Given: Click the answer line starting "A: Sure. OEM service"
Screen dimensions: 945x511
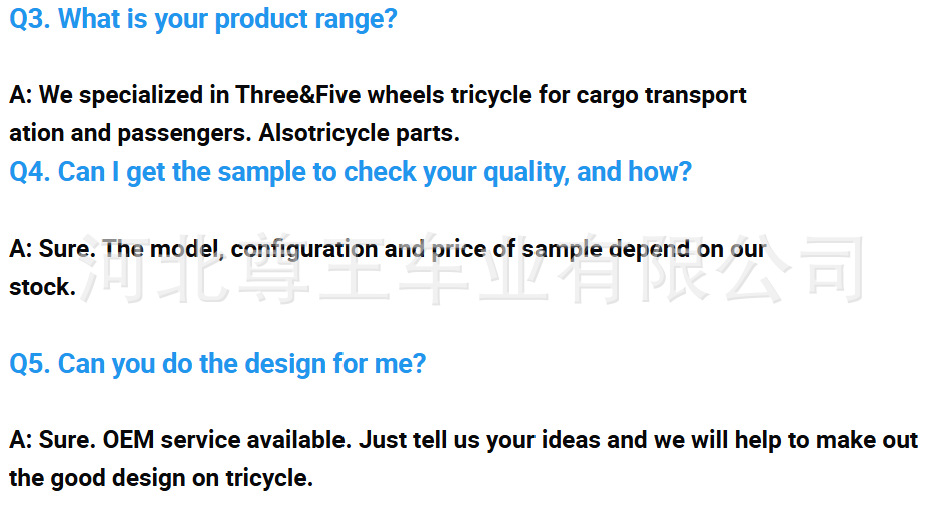Looking at the screenshot, I should tap(463, 440).
